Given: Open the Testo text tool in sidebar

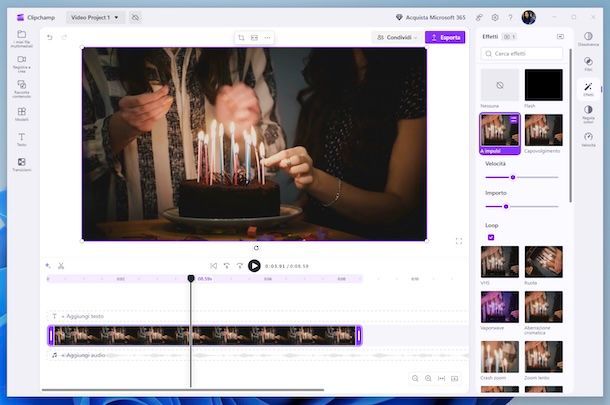Looking at the screenshot, I should 21,138.
